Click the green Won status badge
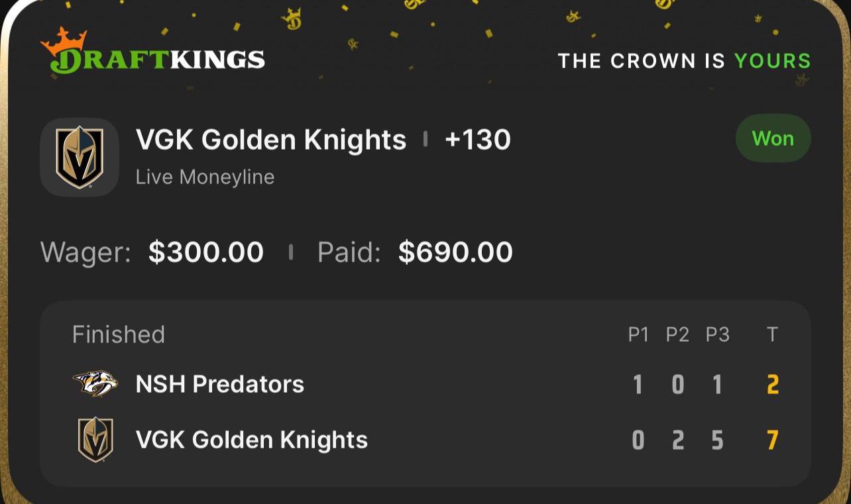Image resolution: width=851 pixels, height=504 pixels. (x=773, y=138)
